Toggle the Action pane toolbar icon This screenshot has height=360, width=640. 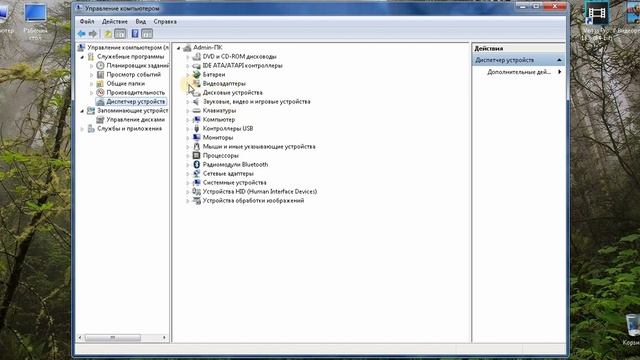click(147, 34)
